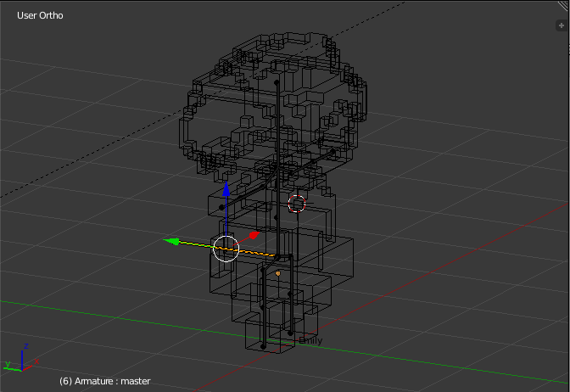Click the '(6) Armature : master' status text
The height and width of the screenshot is (392, 570).
click(104, 381)
